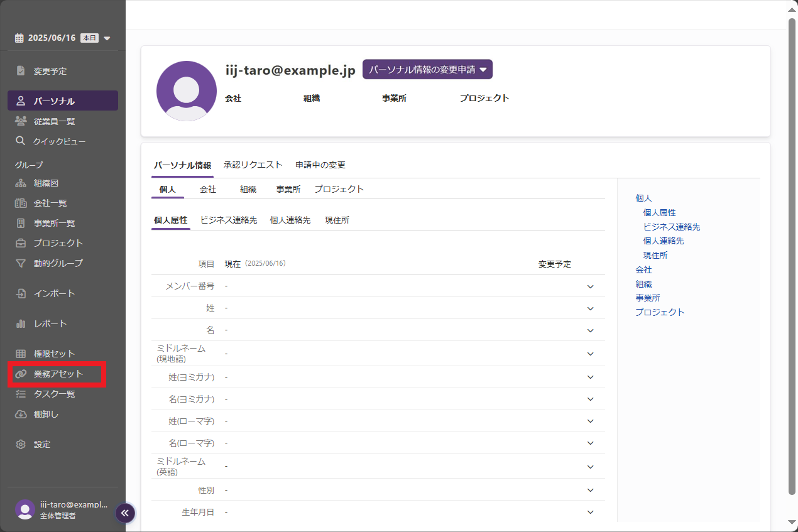Open the 設定 gear icon
This screenshot has width=798, height=532.
tap(21, 445)
